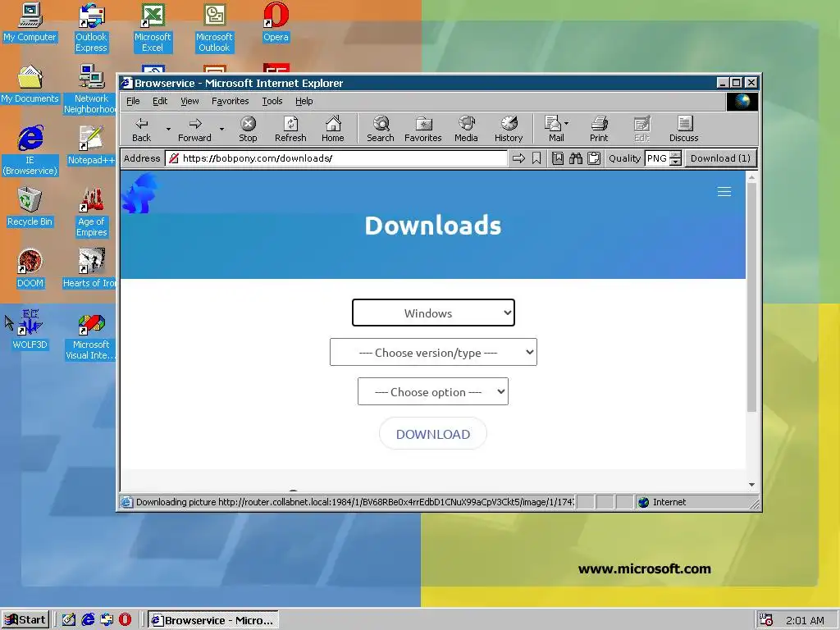Click the Mail toolbar icon
The height and width of the screenshot is (630, 840).
553,129
